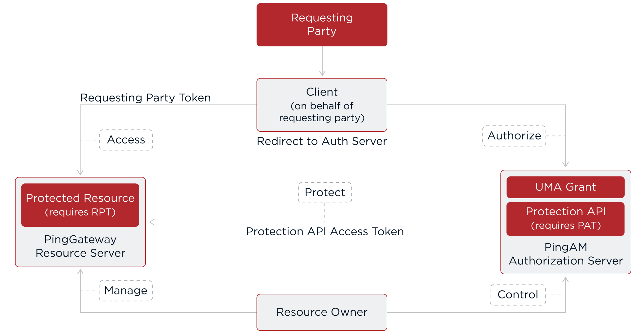
Task: Click the arrowhead entering the top of PingAM
Action: (565, 165)
